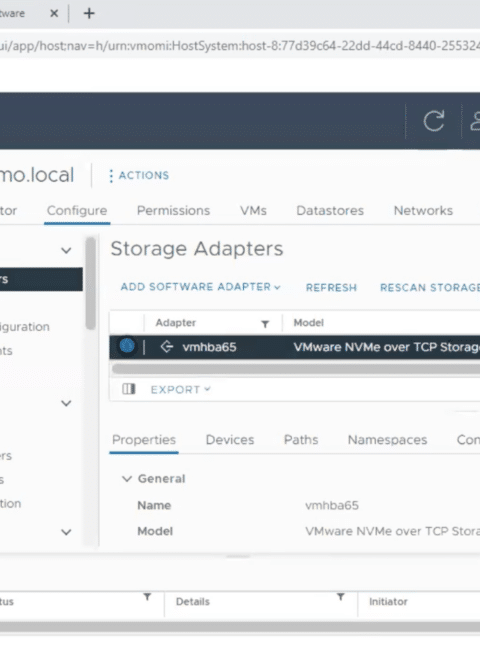Open the Paths tab
Viewport: 480px width, 650px height.
[301, 440]
